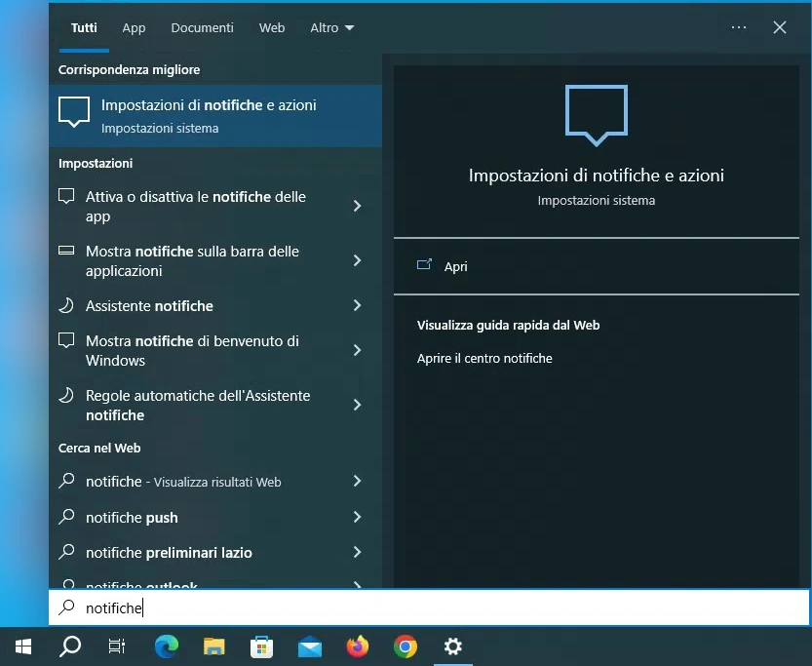812x666 pixels.
Task: Open Firefox from the taskbar
Action: (357, 646)
